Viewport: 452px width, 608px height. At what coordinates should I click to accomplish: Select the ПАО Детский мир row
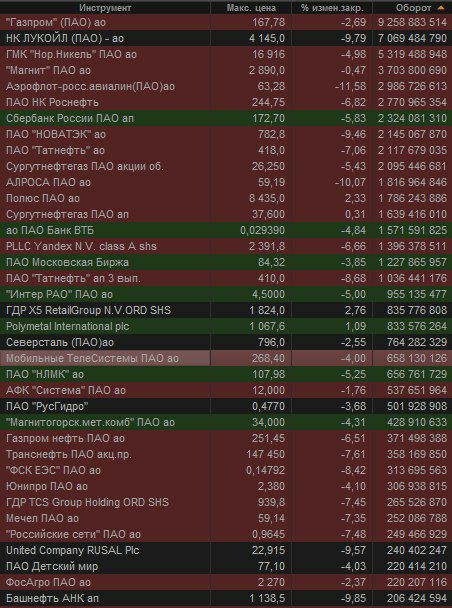coord(226,566)
